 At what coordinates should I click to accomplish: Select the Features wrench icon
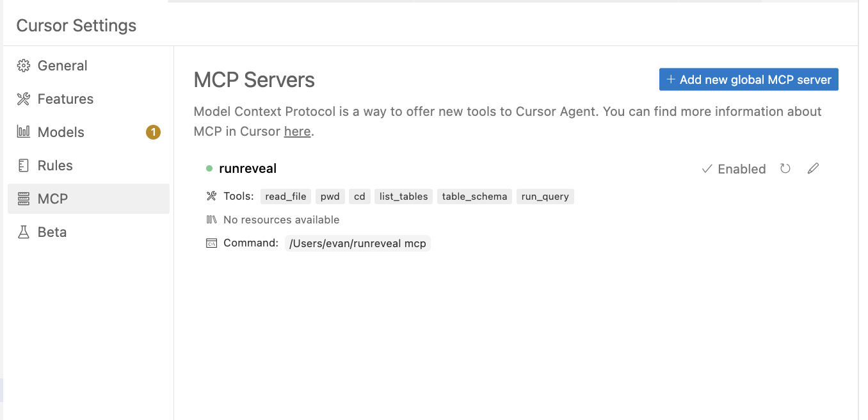[24, 99]
